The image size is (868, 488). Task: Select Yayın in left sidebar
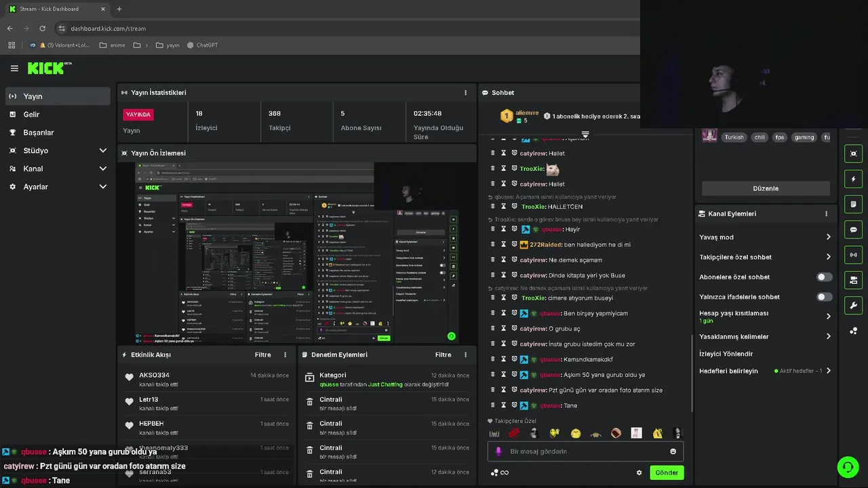58,96
